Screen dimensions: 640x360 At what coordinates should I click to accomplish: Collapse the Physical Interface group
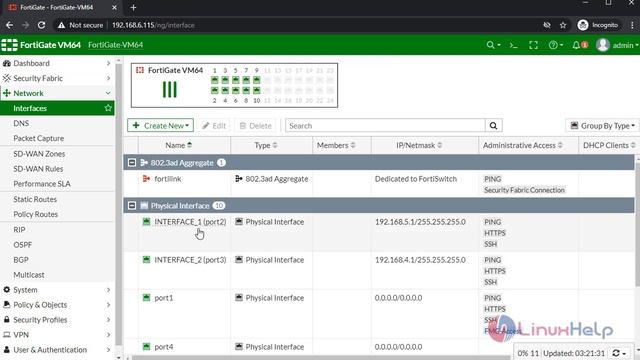(132, 206)
